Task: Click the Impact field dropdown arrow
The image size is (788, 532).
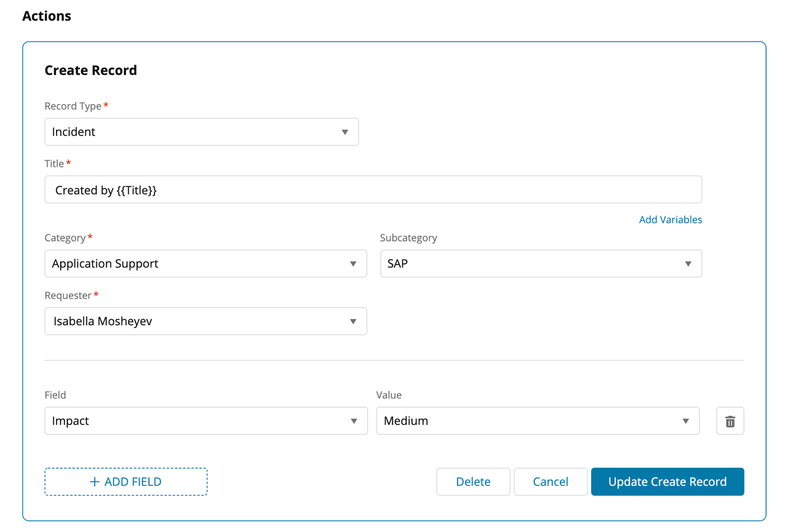Action: (x=354, y=422)
